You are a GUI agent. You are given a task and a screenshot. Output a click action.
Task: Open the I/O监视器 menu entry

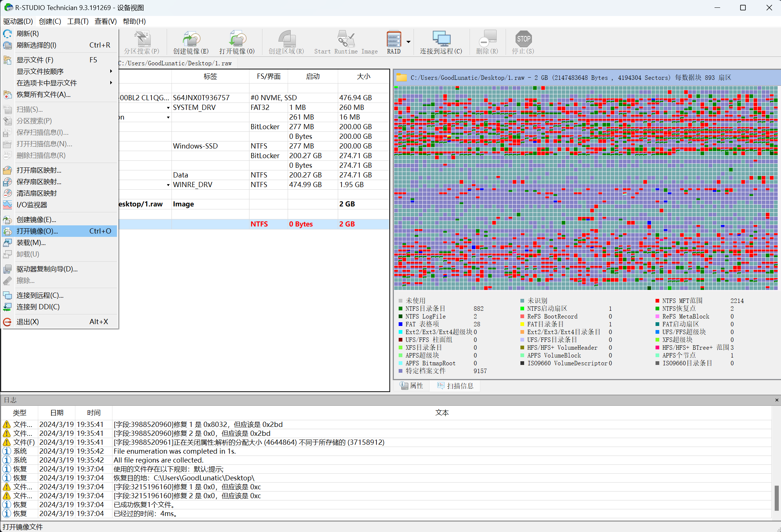pos(59,205)
